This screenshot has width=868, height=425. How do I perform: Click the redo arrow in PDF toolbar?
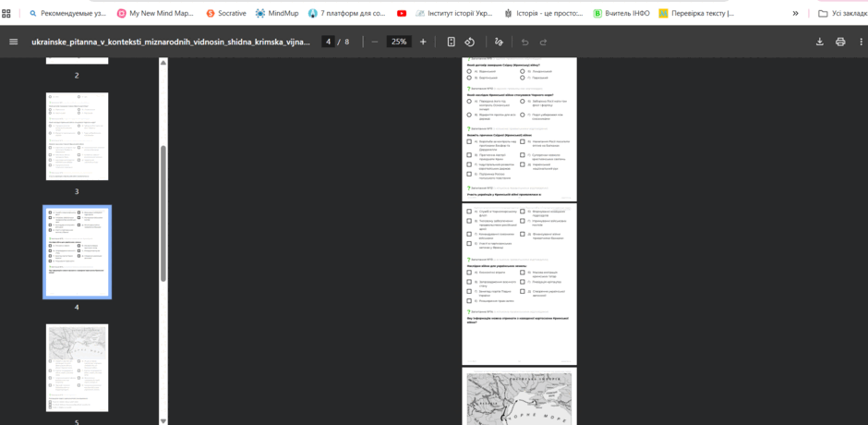click(x=543, y=42)
